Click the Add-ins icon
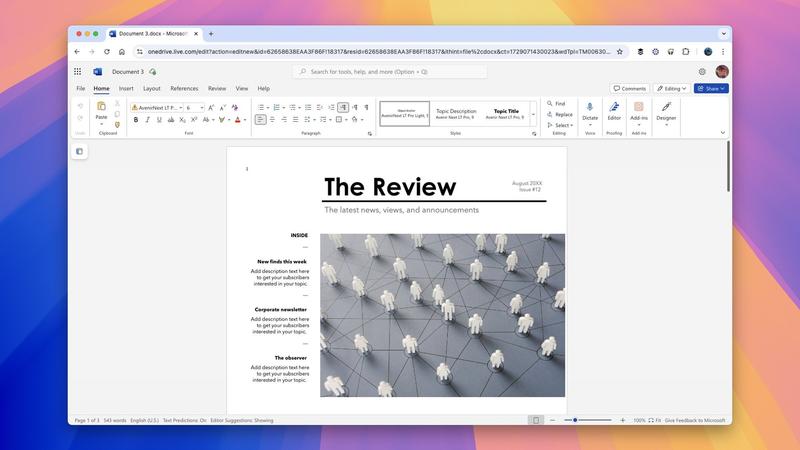The image size is (800, 450). [x=639, y=107]
